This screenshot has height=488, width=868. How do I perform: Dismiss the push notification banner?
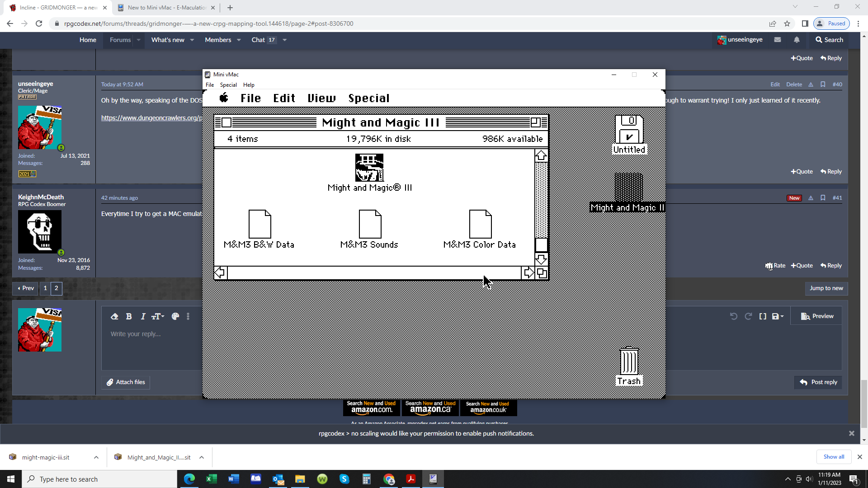tap(852, 433)
